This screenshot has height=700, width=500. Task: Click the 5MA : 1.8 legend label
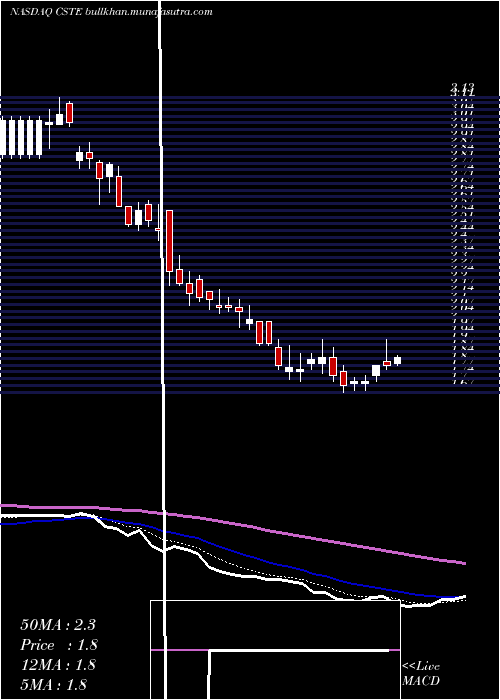[54, 684]
